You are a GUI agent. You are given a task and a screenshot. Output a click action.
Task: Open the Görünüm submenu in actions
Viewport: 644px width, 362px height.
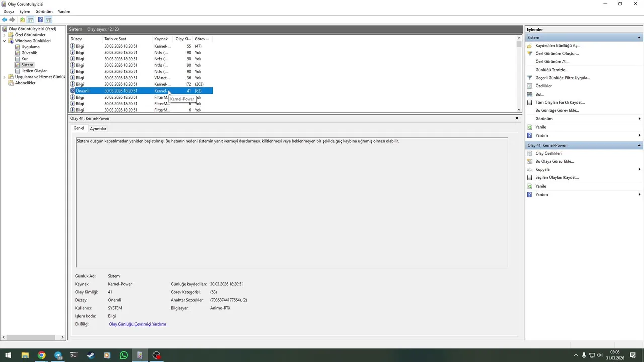[584, 119]
